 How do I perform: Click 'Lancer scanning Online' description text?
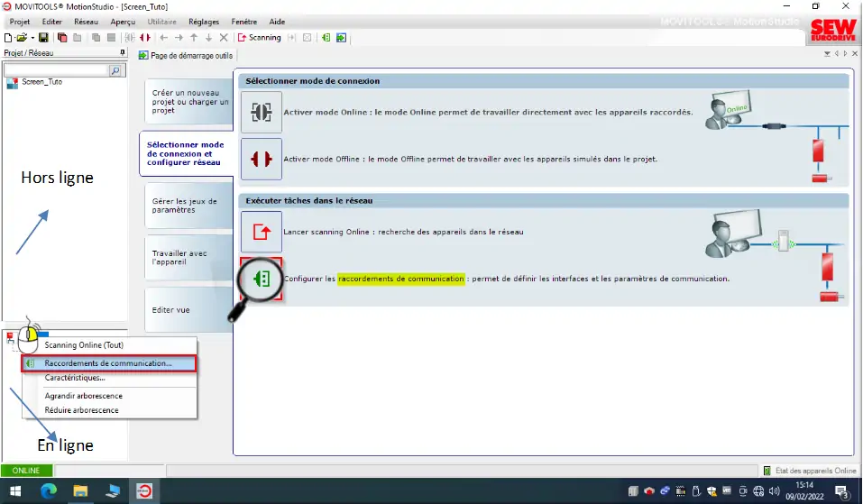click(403, 233)
